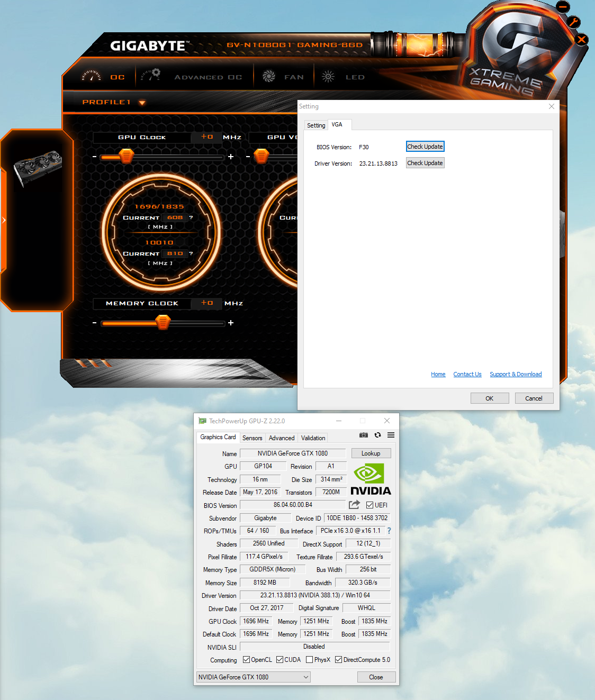Click the NVIDIA logo in GPU-Z
The height and width of the screenshot is (700, 595).
[371, 480]
